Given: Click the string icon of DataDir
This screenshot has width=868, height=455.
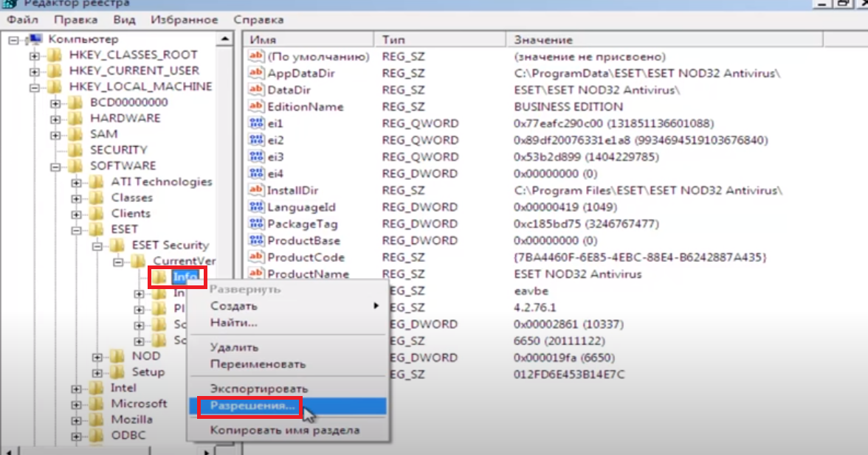Looking at the screenshot, I should click(256, 89).
